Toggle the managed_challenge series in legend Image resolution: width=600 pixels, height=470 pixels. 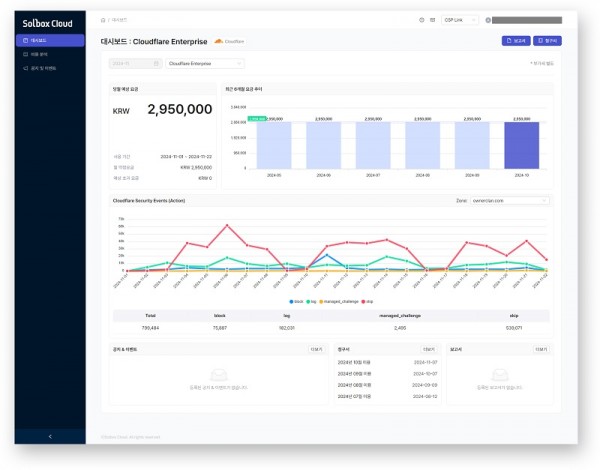pos(339,302)
